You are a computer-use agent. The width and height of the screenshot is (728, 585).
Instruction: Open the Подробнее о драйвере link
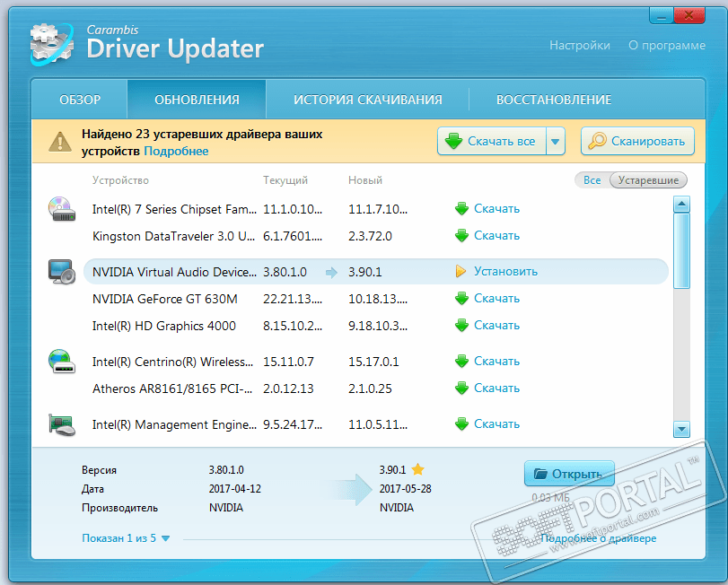tap(599, 538)
